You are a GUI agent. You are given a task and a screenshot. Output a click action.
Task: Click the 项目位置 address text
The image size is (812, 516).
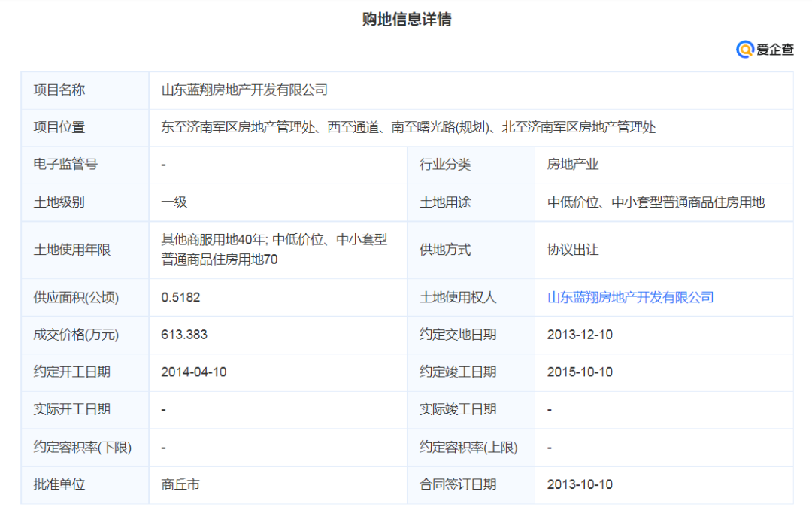pyautogui.click(x=408, y=127)
